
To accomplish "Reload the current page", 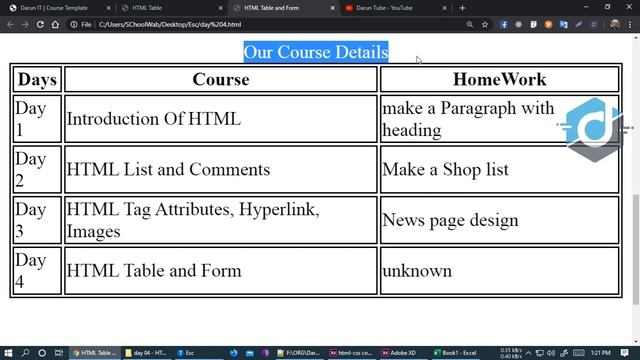I will pyautogui.click(x=40, y=24).
